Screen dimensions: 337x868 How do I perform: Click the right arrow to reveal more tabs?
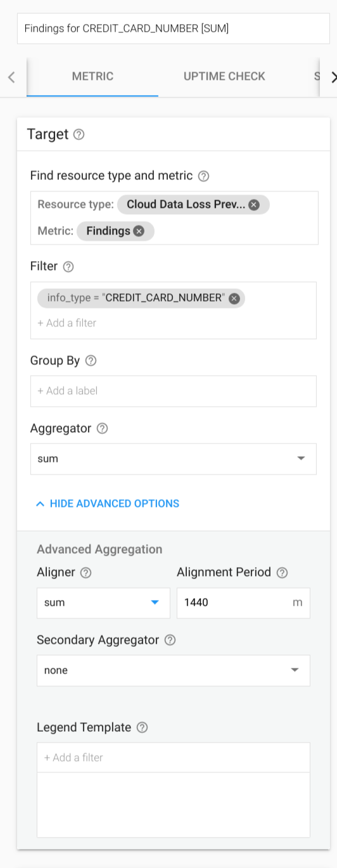tap(333, 77)
